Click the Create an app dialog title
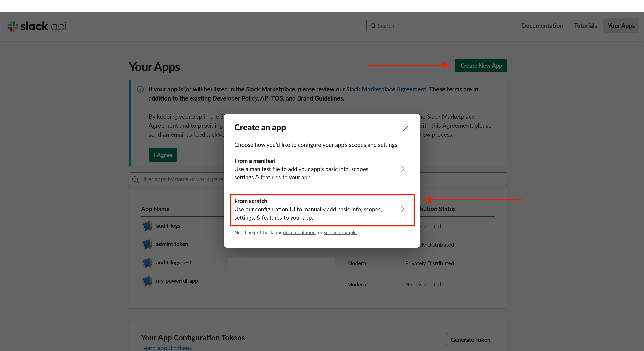 (260, 127)
